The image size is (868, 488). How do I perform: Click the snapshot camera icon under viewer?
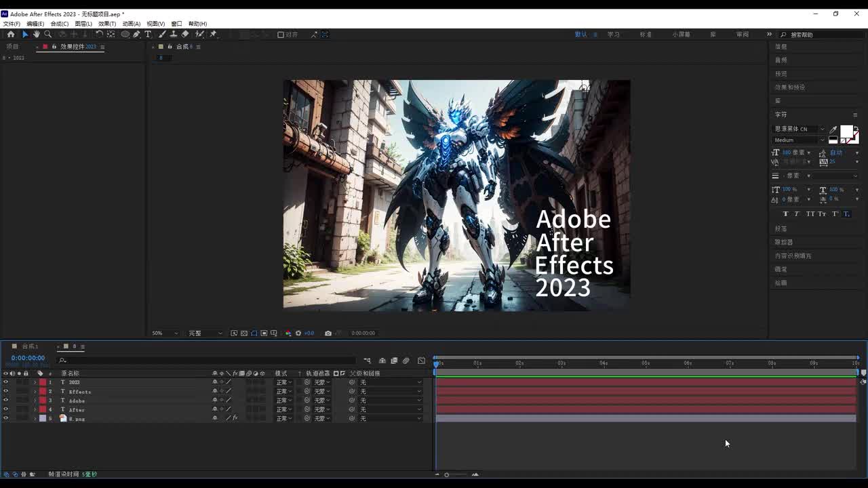pos(328,333)
